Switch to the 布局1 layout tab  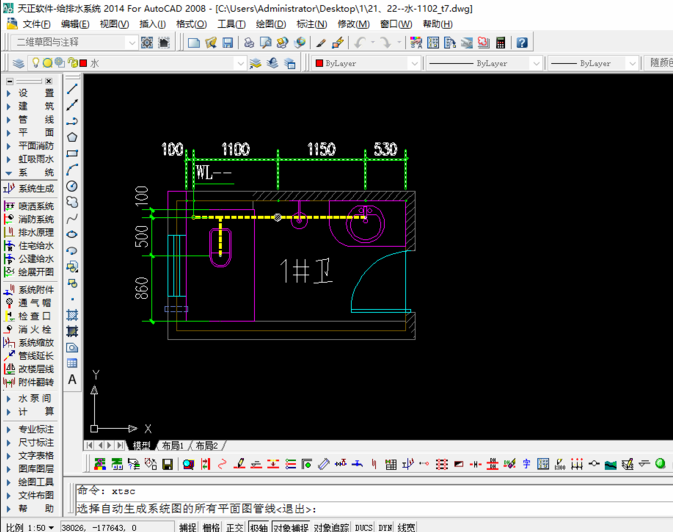tap(173, 446)
